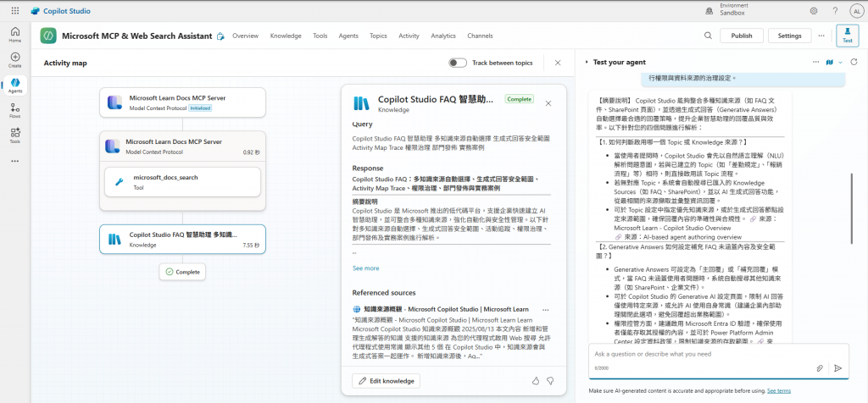Click the agent's green logo icon
The height and width of the screenshot is (403, 868).
point(48,36)
